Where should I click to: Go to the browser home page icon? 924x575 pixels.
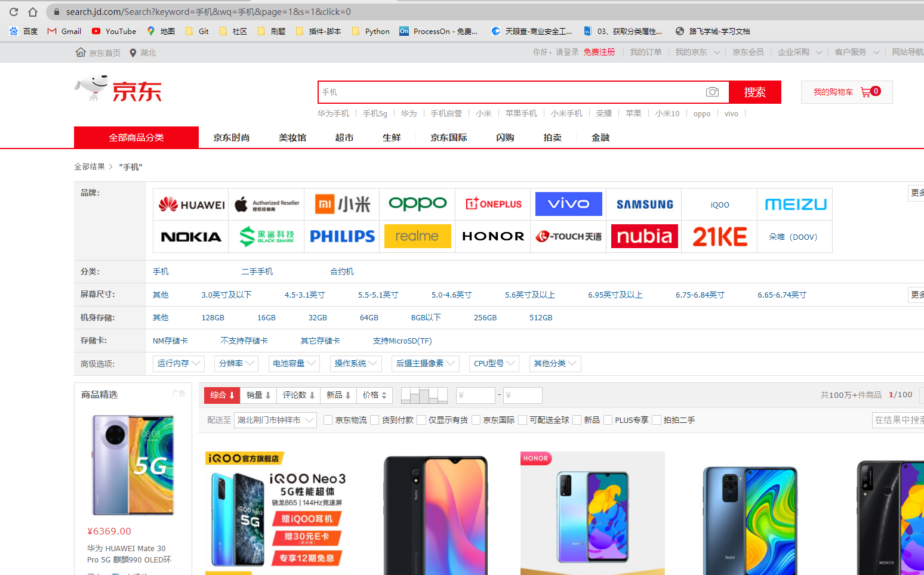(33, 11)
